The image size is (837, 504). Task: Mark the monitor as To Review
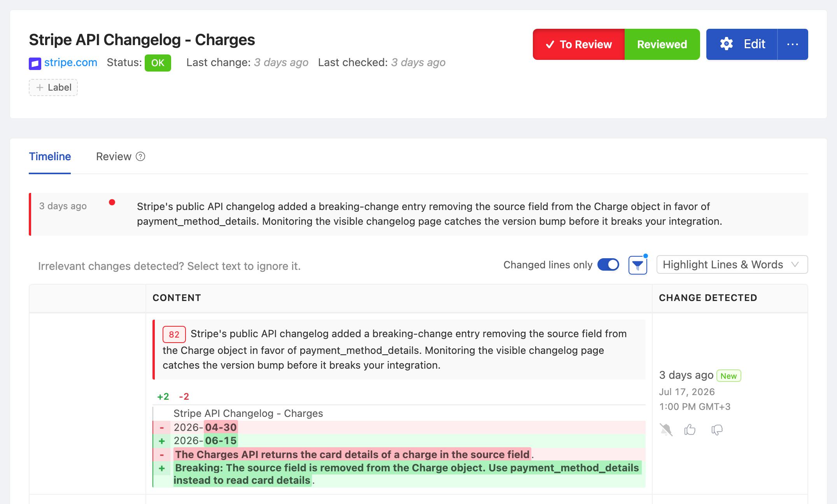coord(579,44)
